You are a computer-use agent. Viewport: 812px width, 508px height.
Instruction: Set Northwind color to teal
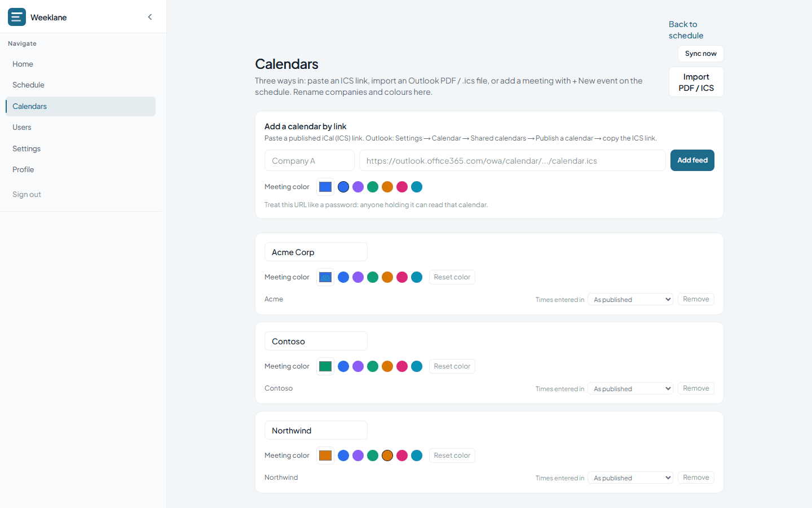click(417, 456)
